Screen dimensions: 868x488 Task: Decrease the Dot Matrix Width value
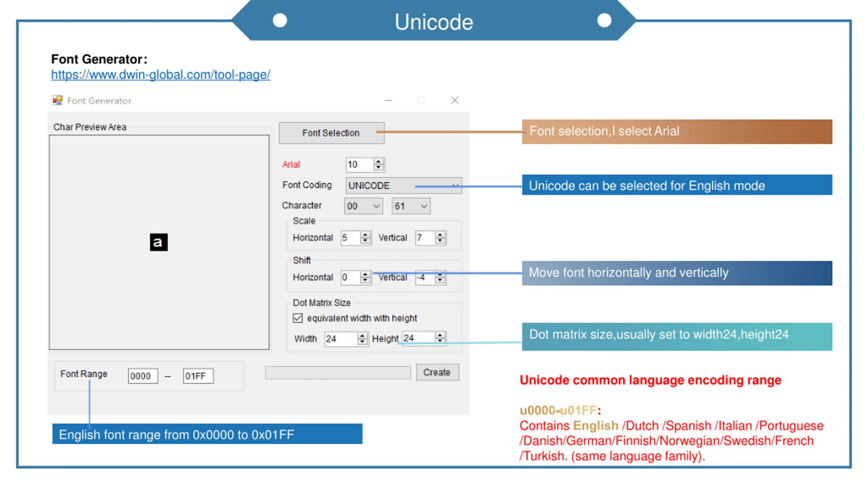(362, 342)
